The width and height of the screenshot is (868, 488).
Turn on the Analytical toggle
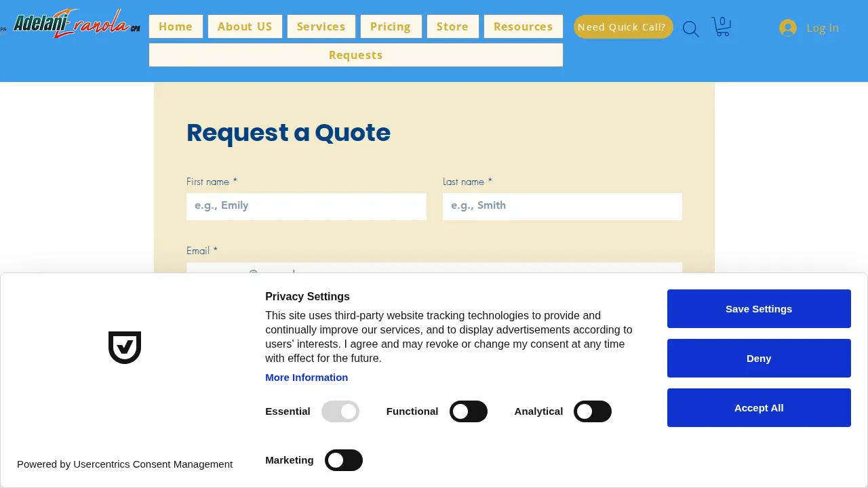pos(593,411)
